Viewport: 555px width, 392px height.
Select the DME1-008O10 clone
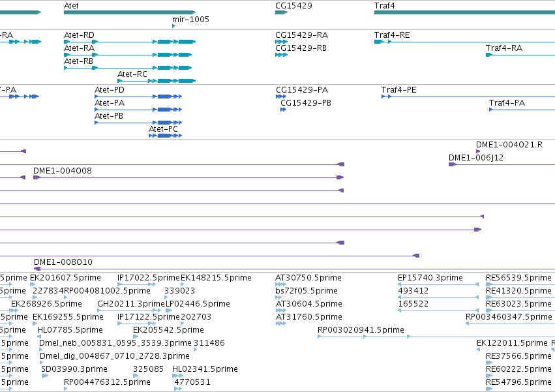295,269
